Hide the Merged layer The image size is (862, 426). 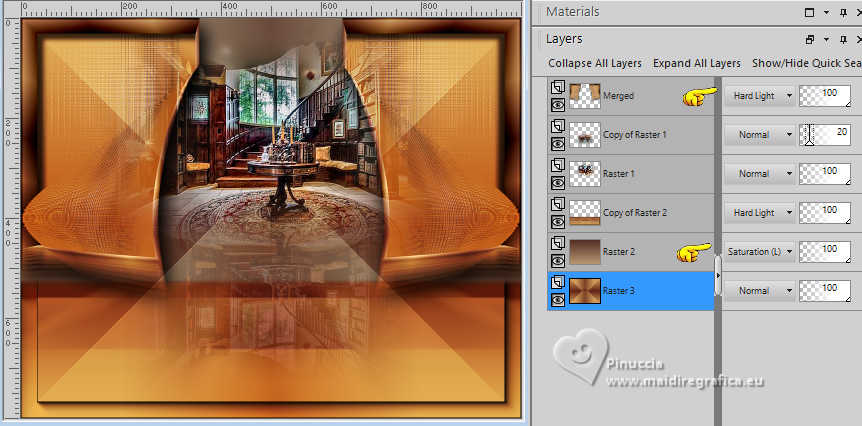(558, 104)
